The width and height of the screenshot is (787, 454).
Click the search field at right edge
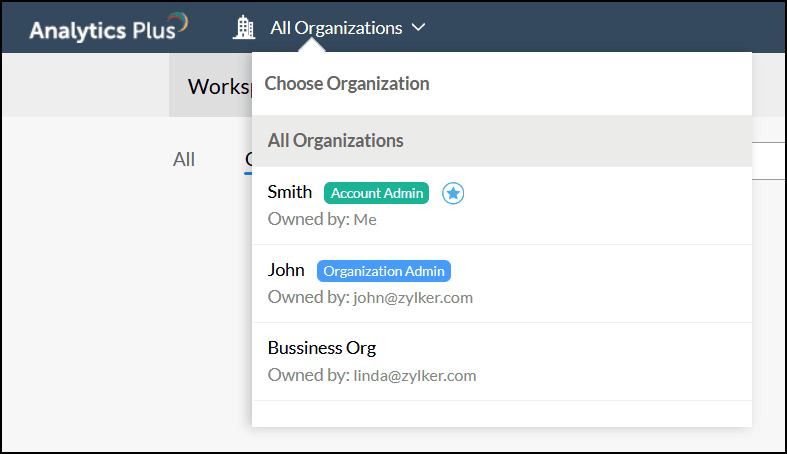(768, 160)
